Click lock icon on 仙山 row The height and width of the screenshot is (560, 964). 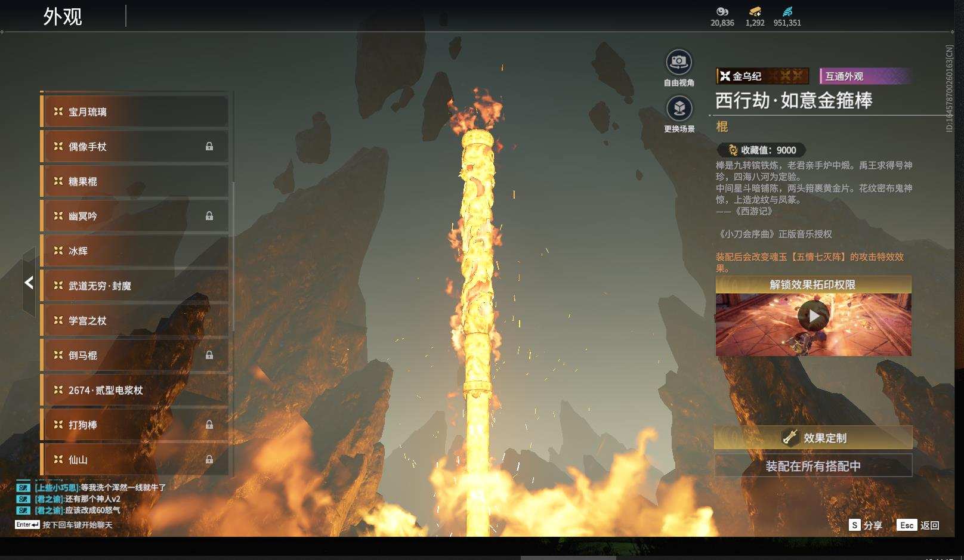click(209, 459)
